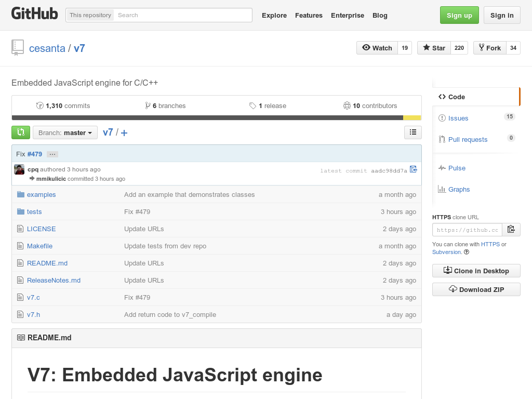Click the Pull requests icon in sidebar

pos(442,139)
